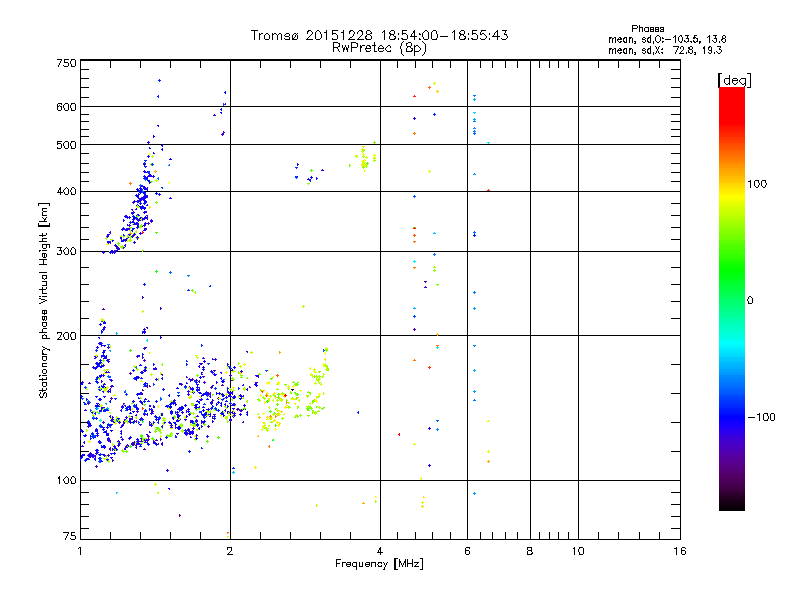Click the "Frequency [MHz]" axis label

pos(379,564)
